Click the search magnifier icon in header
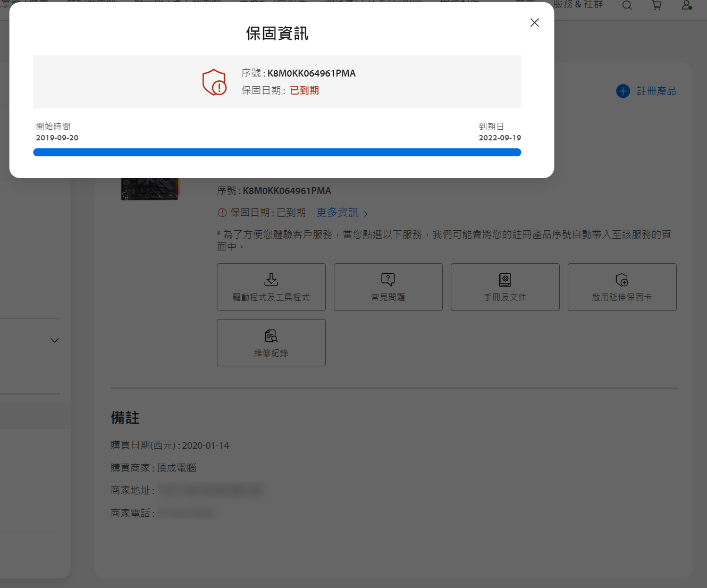This screenshot has height=588, width=707. click(x=627, y=6)
